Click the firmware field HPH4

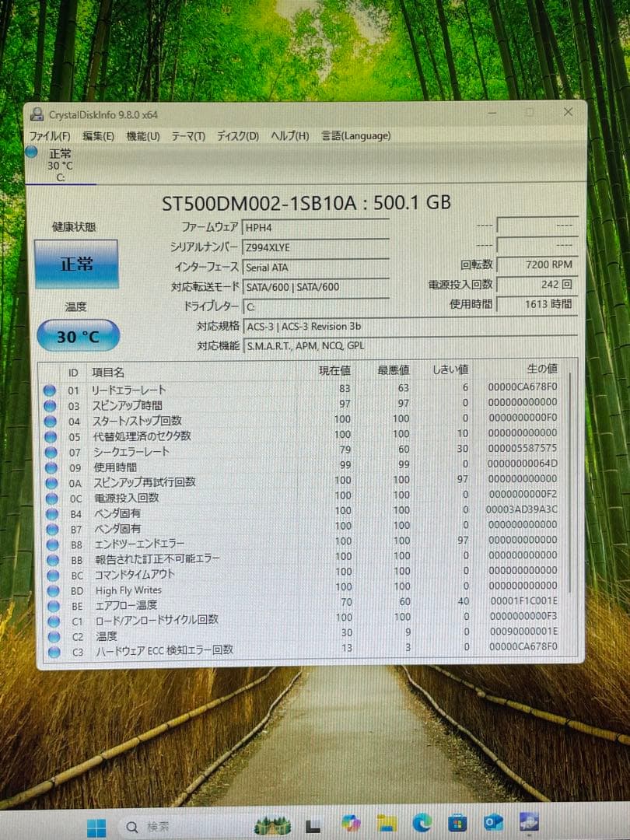(316, 228)
